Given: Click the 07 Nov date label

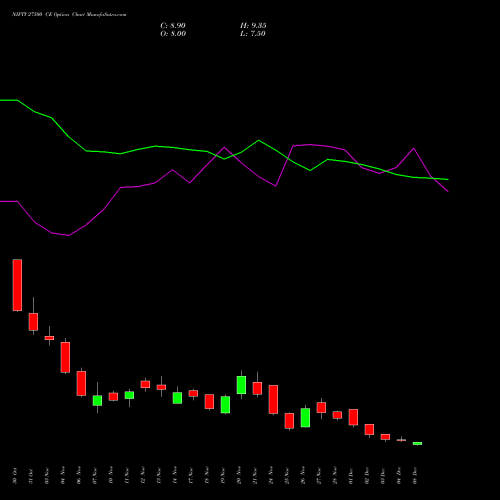Looking at the screenshot, I should pyautogui.click(x=95, y=476).
